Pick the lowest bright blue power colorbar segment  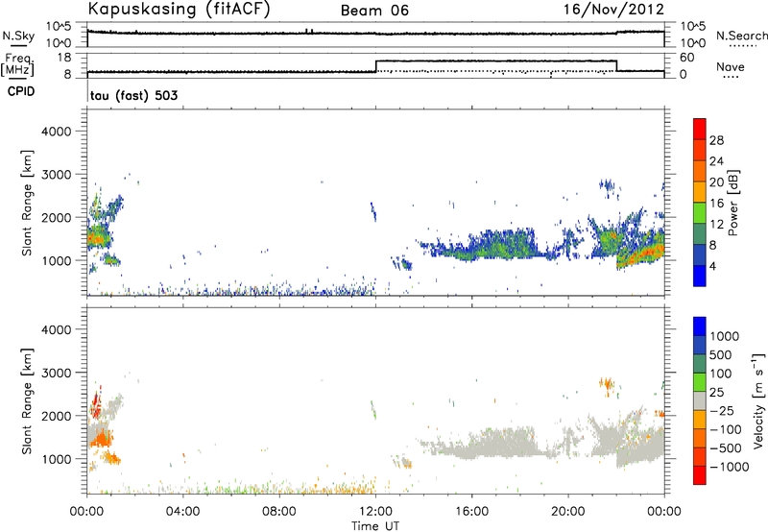[700, 276]
